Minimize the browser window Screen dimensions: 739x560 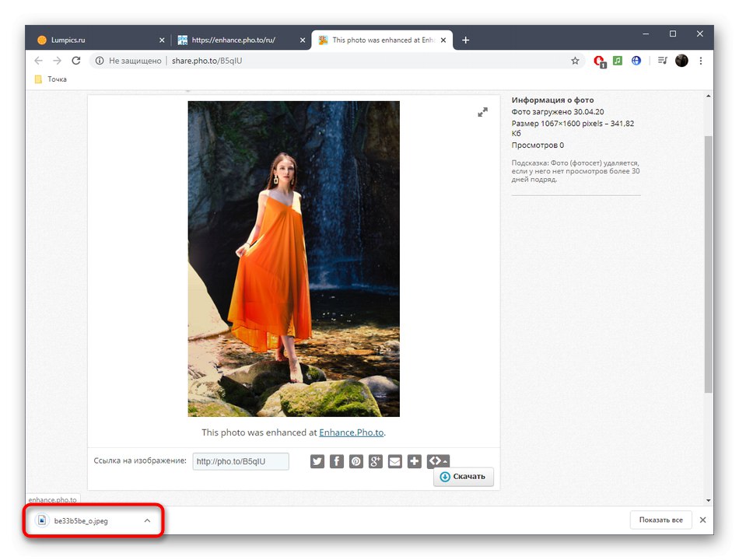[x=646, y=34]
